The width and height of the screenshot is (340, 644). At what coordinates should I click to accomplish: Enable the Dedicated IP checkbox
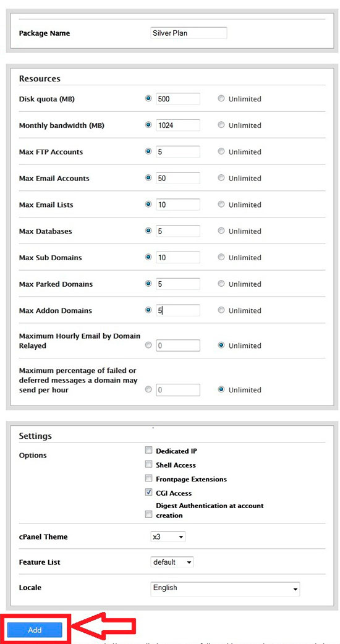pyautogui.click(x=148, y=451)
